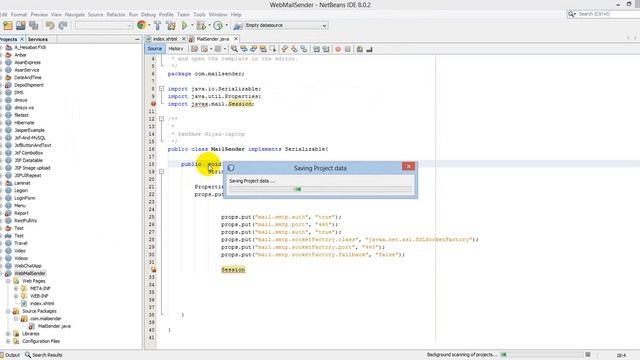Close the MailSender.java editor tab
The image size is (640, 360).
pos(236,39)
